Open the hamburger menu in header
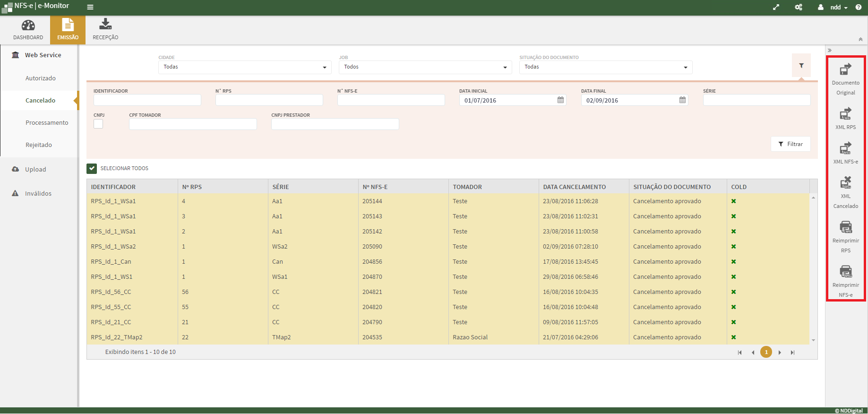This screenshot has width=868, height=414. coord(90,7)
